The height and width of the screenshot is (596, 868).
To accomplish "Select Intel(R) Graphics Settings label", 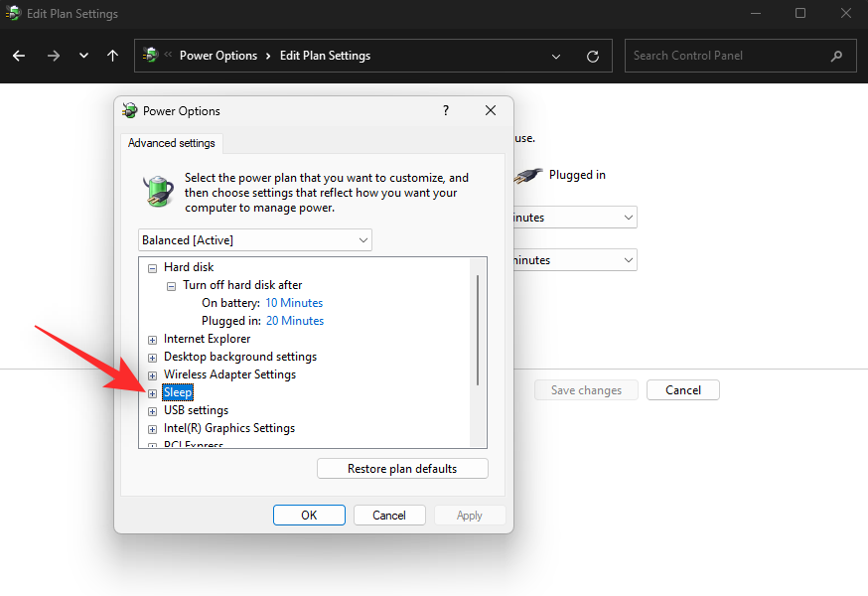I will 229,428.
